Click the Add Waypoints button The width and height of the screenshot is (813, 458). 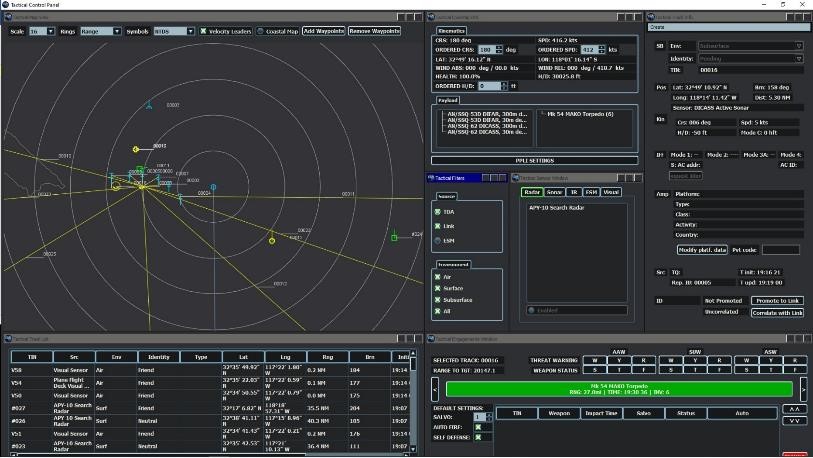click(324, 31)
